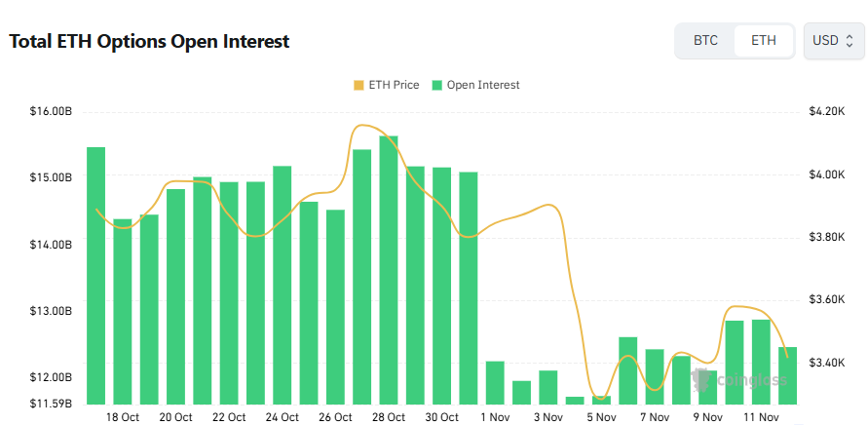Click the 1 Nov x-axis label

click(495, 417)
